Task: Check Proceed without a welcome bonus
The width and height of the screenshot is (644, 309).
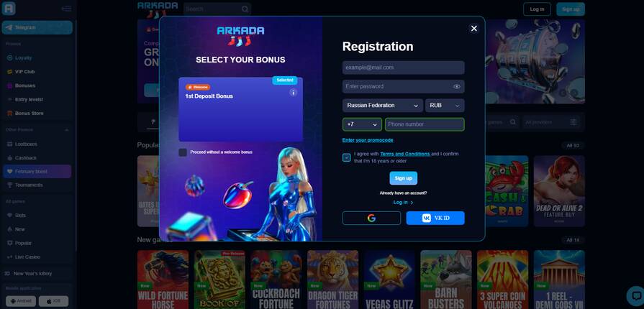Action: click(183, 152)
